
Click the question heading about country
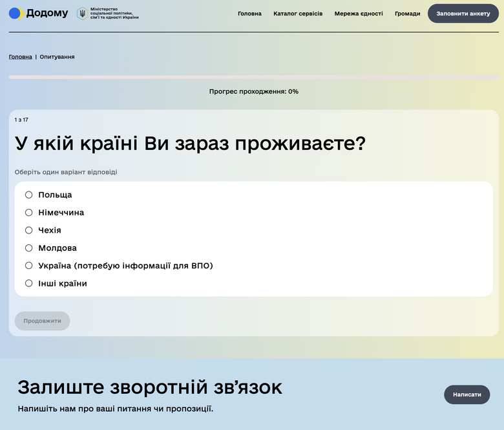point(190,144)
